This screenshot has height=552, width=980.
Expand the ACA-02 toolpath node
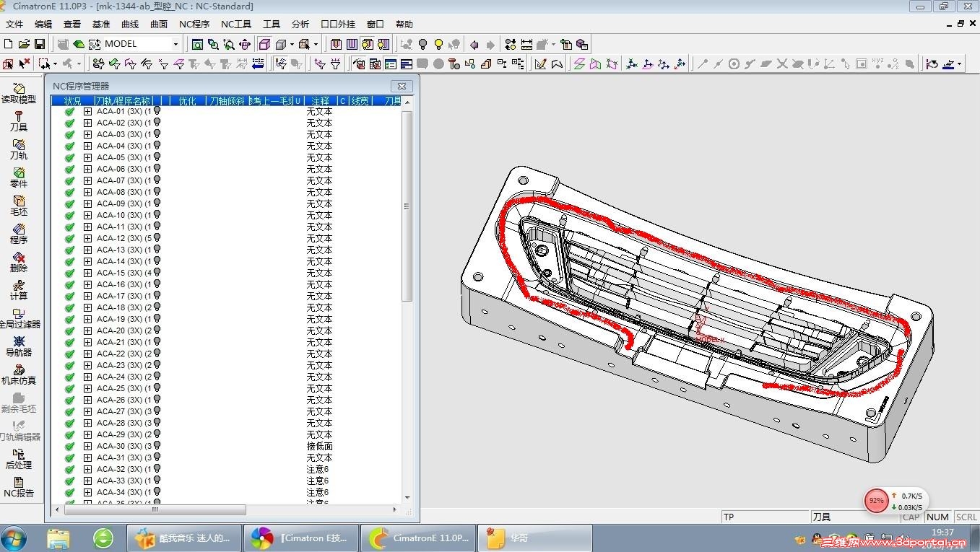pos(87,123)
